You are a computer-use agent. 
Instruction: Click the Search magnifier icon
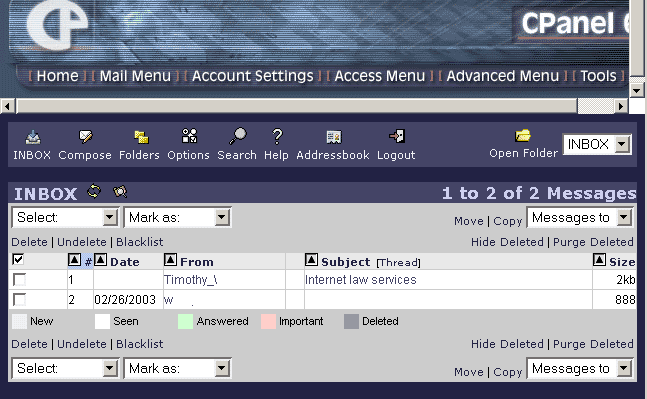pos(238,136)
